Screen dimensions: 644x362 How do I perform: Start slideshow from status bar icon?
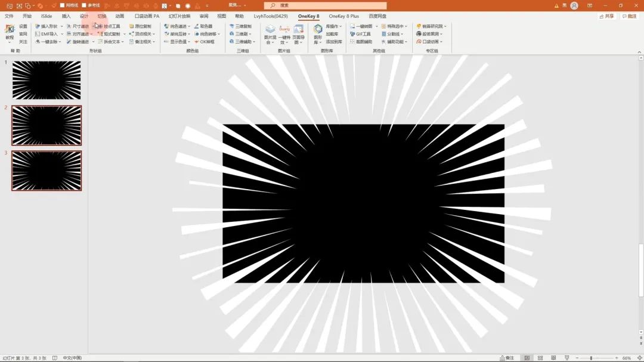coord(567,358)
